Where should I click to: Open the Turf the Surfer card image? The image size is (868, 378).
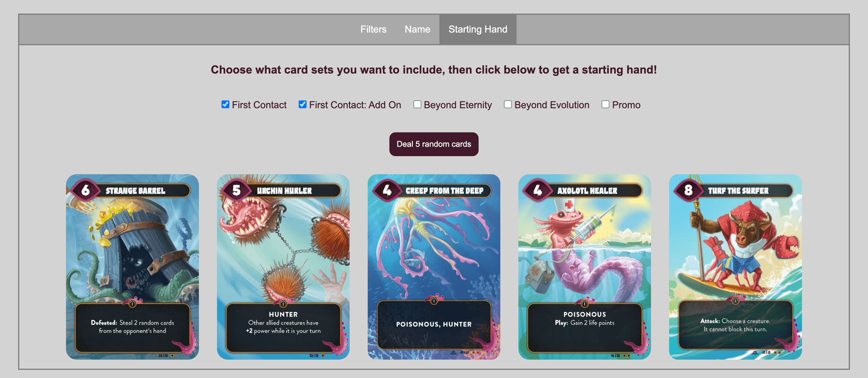pos(735,266)
